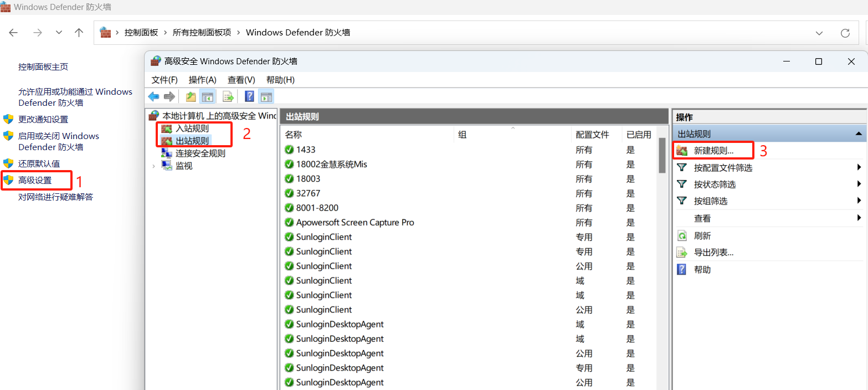The width and height of the screenshot is (868, 390).
Task: Open the 查看(V) menu
Action: [x=241, y=80]
